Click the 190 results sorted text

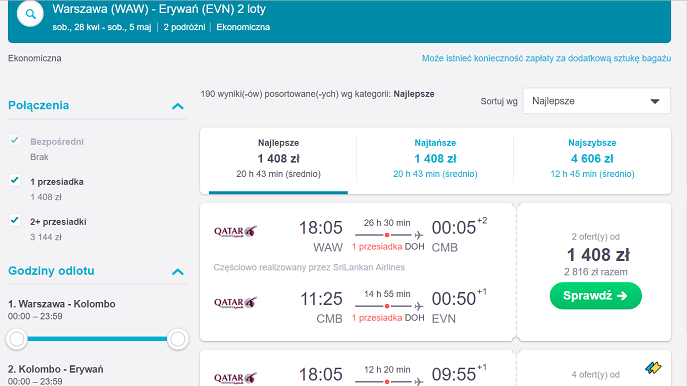[318, 94]
